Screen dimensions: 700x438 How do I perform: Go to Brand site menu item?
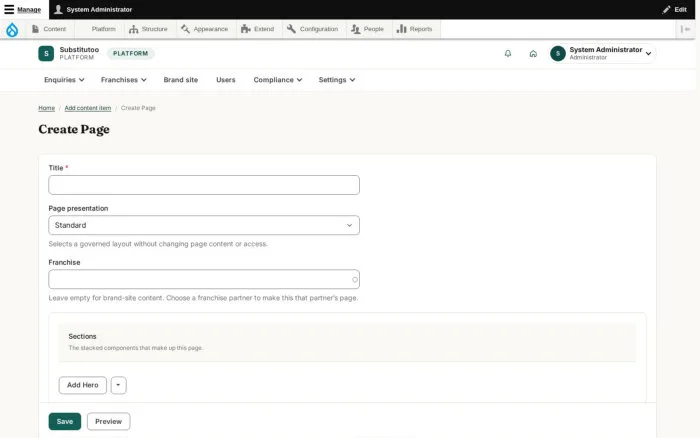[x=180, y=80]
